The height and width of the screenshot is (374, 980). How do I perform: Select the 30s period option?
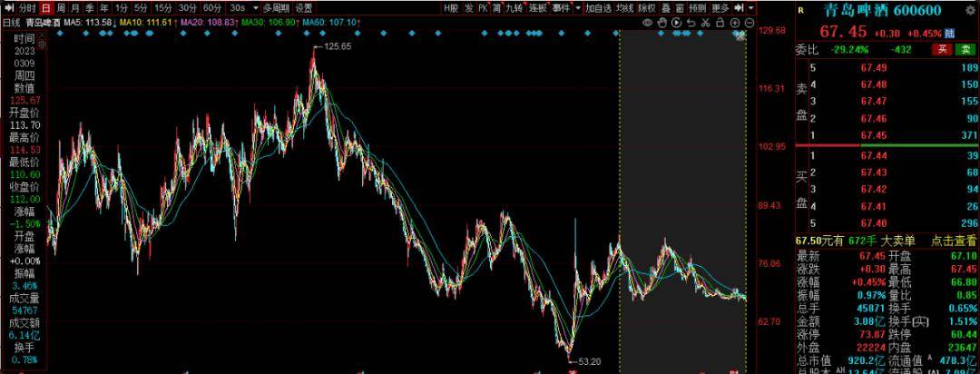click(x=238, y=8)
